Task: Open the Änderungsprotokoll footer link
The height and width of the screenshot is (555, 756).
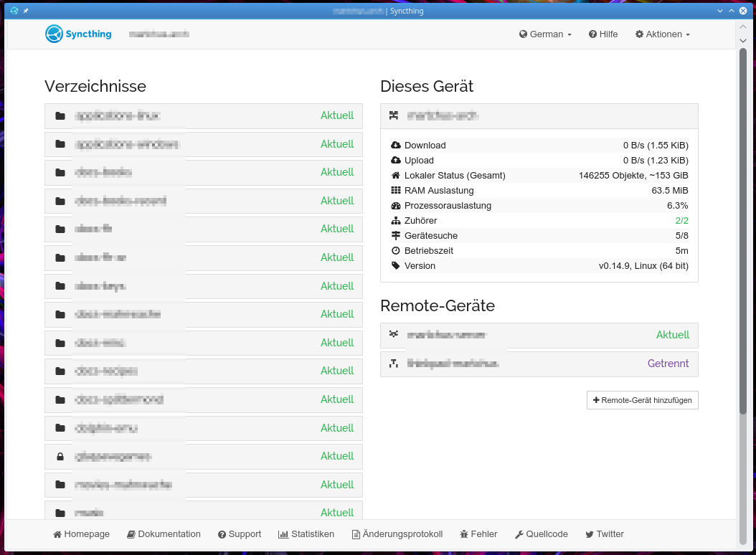Action: 397,534
